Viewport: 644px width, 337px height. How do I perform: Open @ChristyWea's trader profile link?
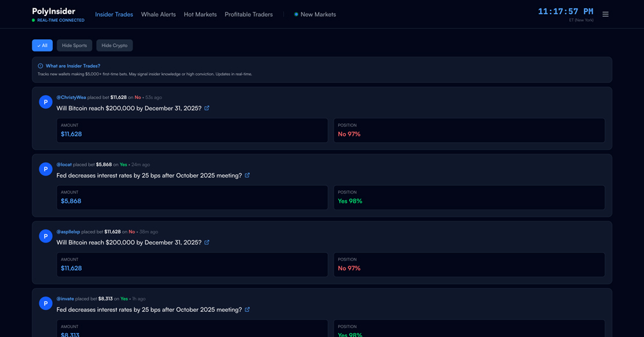[x=71, y=97]
